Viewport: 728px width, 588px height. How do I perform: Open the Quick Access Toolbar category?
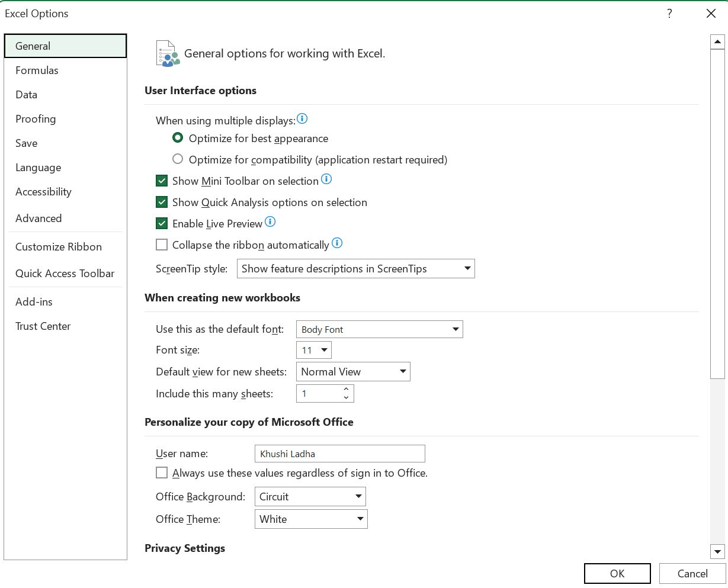65,273
